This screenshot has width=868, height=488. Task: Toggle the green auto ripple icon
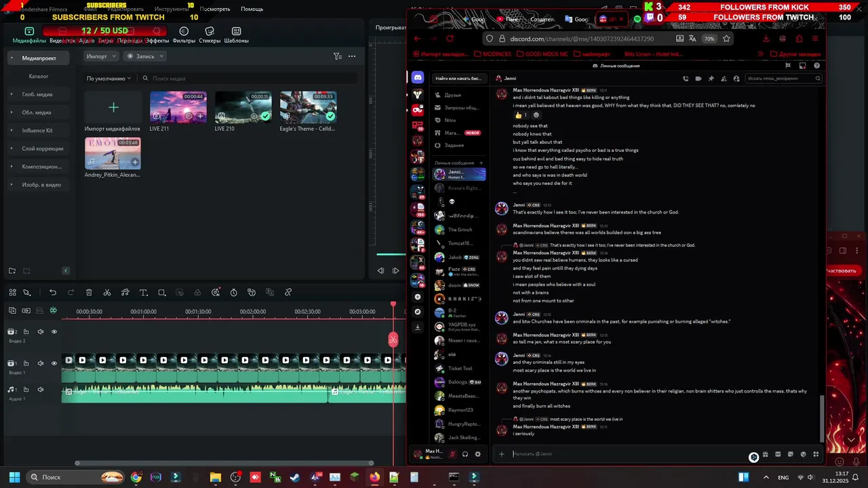[x=54, y=310]
